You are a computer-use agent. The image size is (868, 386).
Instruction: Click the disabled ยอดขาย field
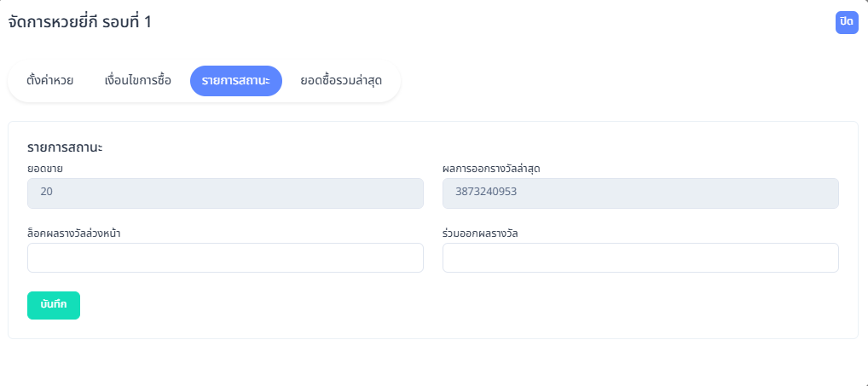click(225, 193)
